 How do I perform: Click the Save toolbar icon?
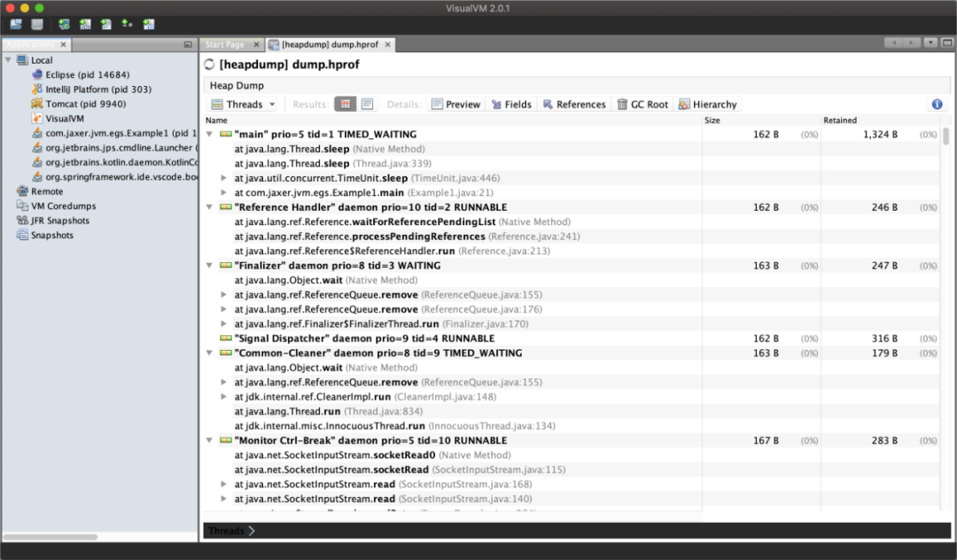(x=37, y=25)
